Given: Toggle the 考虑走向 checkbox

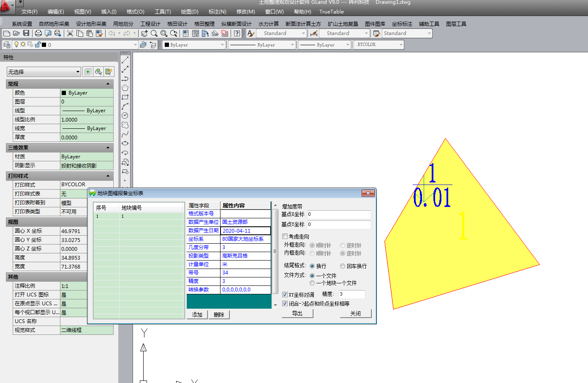Looking at the screenshot, I should 285,236.
